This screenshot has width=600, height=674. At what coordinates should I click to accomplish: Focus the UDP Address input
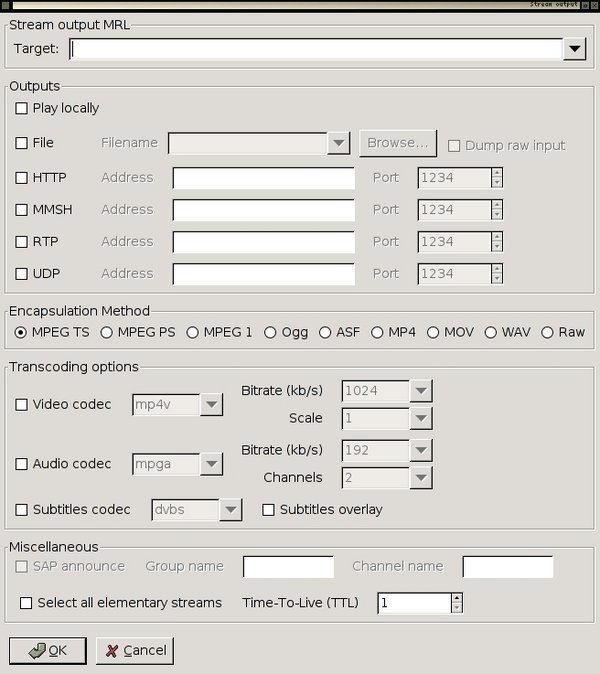coord(264,274)
